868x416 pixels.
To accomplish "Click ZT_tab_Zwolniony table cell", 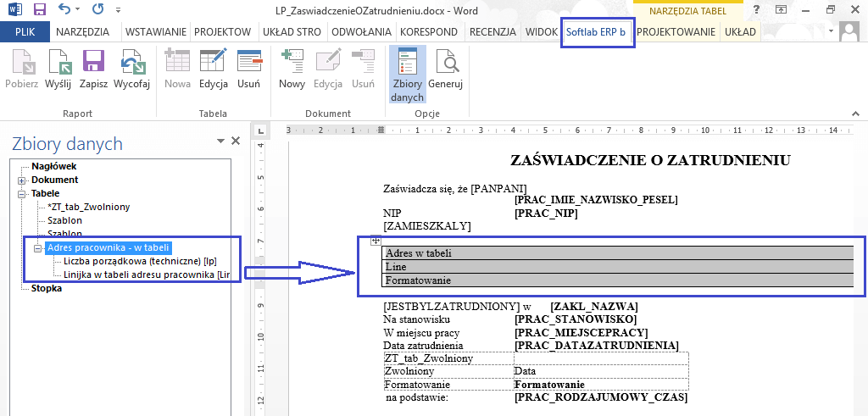I will click(449, 358).
